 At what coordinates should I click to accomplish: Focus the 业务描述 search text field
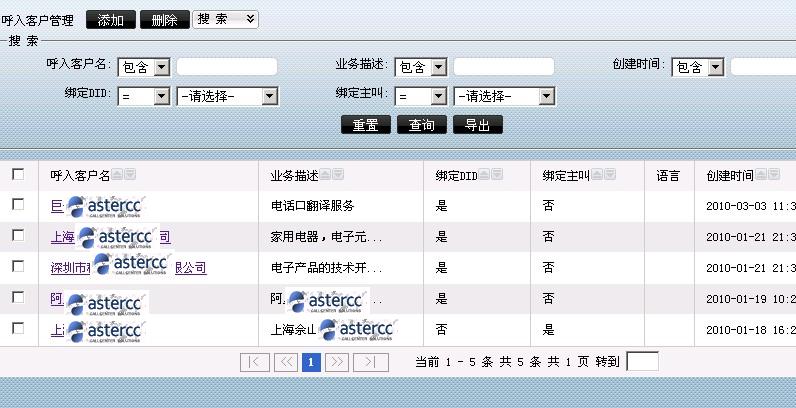coord(504,67)
